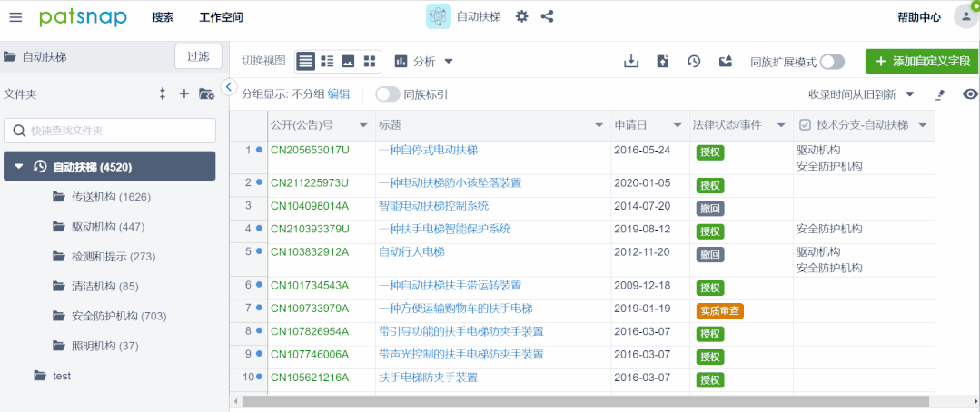Click the add new folder plus icon

click(183, 93)
